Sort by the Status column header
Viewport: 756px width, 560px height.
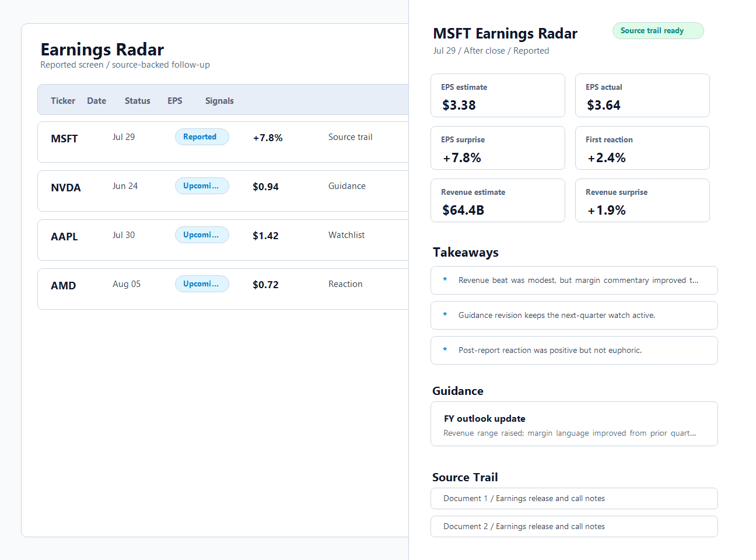tap(138, 101)
